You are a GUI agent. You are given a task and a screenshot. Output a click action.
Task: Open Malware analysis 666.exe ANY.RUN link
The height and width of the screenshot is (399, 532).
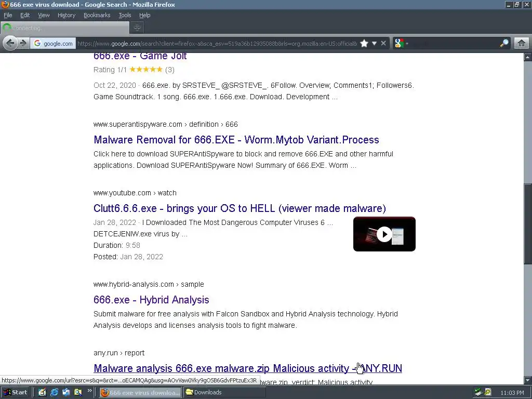[x=248, y=368]
